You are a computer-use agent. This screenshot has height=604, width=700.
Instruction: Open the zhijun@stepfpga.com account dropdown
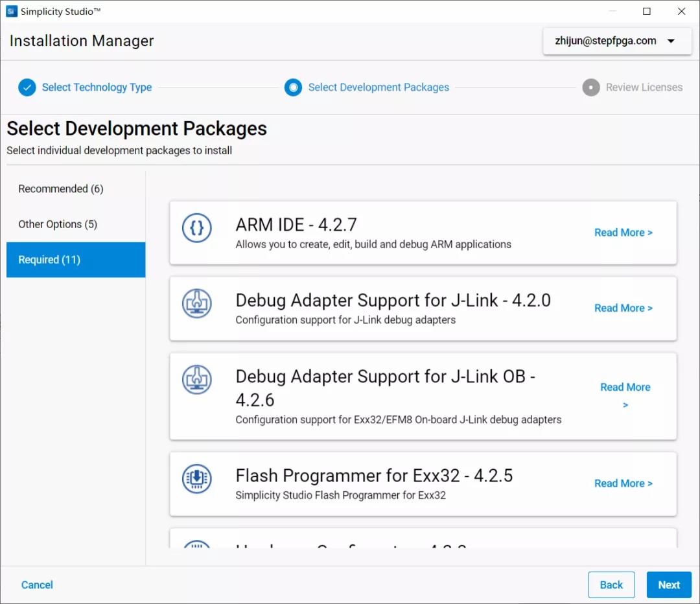pyautogui.click(x=617, y=41)
